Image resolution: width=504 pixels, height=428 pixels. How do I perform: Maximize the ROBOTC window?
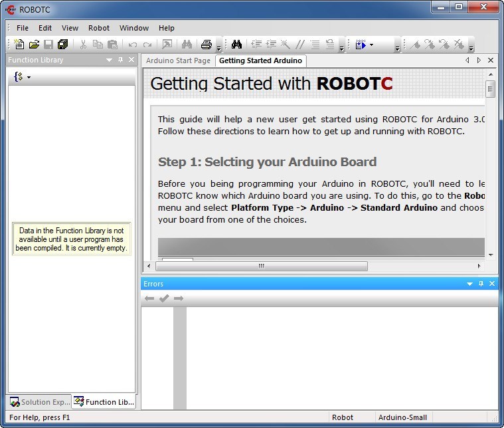(459, 7)
